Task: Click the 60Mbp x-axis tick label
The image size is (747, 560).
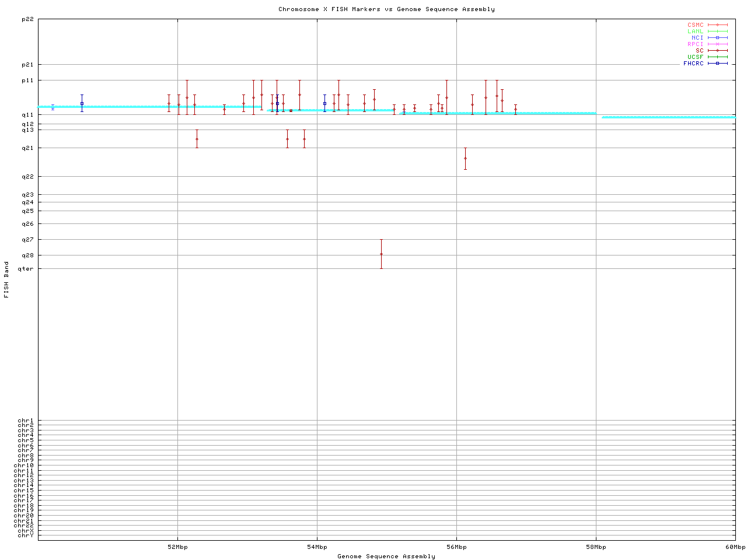Action: (735, 547)
